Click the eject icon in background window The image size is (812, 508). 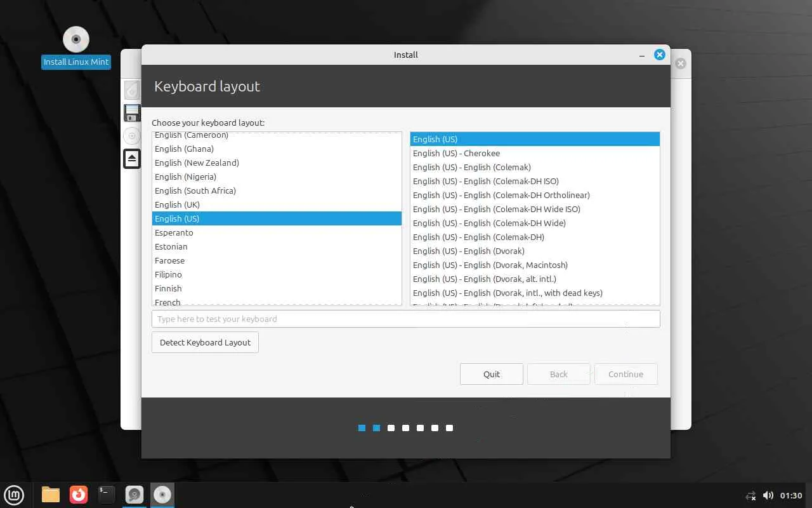click(x=132, y=158)
